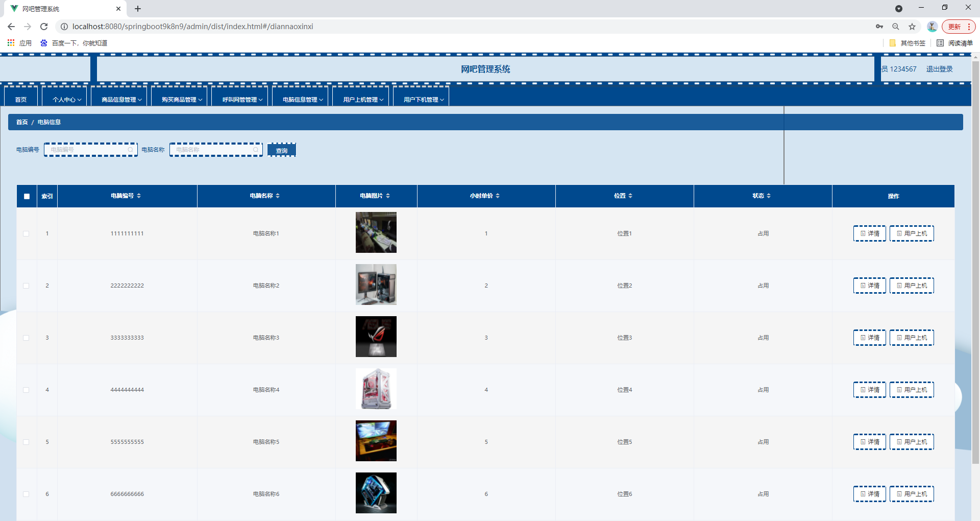Toggle select-all checkbox in table header
The height and width of the screenshot is (521, 980).
tap(27, 196)
